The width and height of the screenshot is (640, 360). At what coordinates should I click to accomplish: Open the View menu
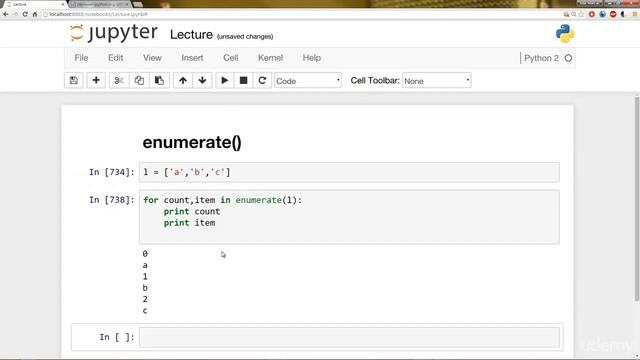click(x=152, y=58)
